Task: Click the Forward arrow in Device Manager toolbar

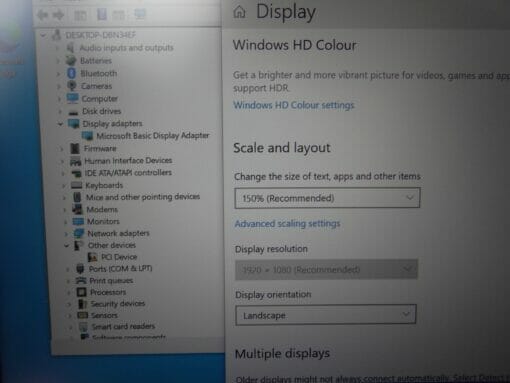Action: (59, 15)
